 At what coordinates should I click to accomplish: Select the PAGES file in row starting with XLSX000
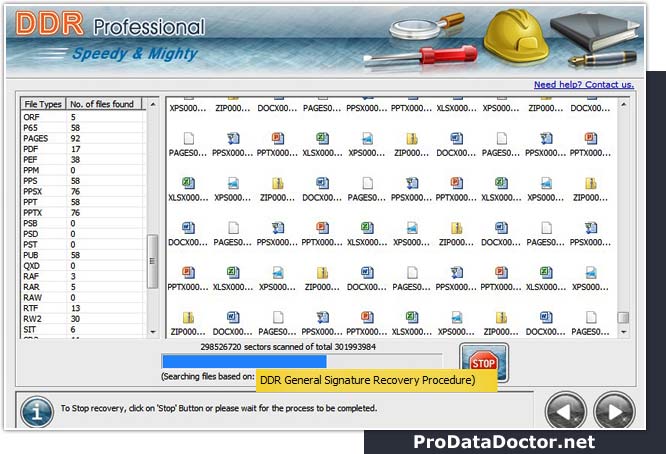point(367,189)
